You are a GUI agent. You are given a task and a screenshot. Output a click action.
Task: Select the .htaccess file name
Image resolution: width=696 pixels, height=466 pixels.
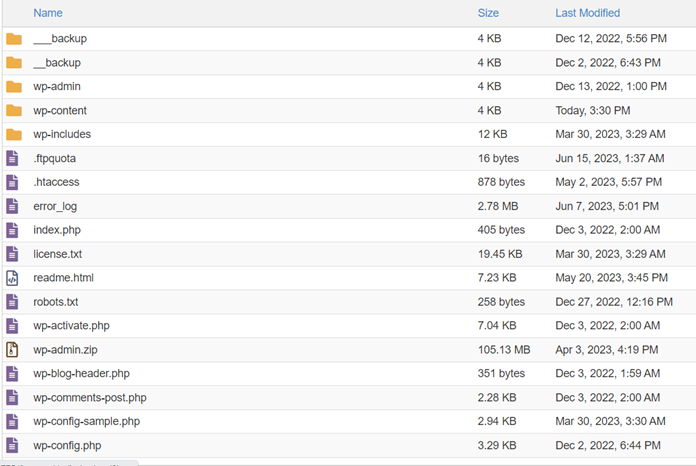pos(56,182)
